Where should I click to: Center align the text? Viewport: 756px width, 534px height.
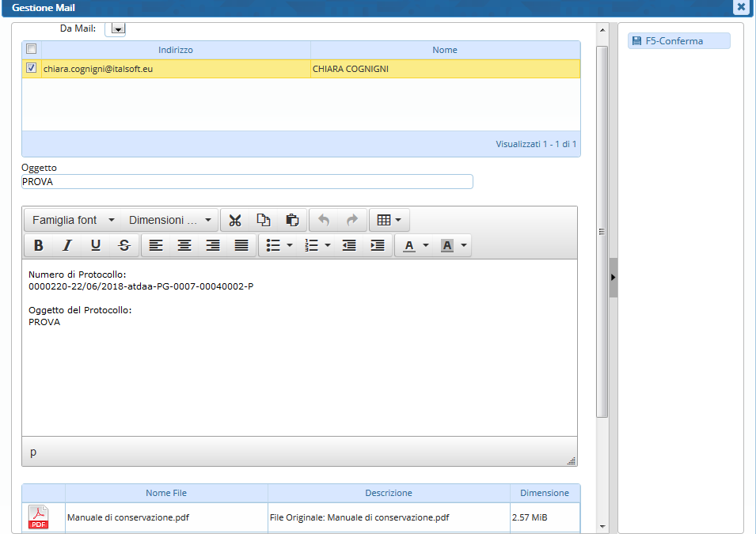coord(184,246)
